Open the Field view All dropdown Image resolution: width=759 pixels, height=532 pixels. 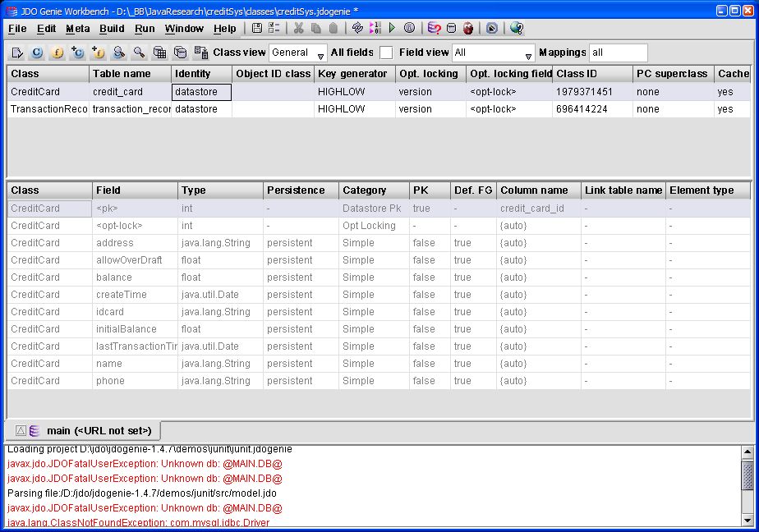(x=493, y=53)
